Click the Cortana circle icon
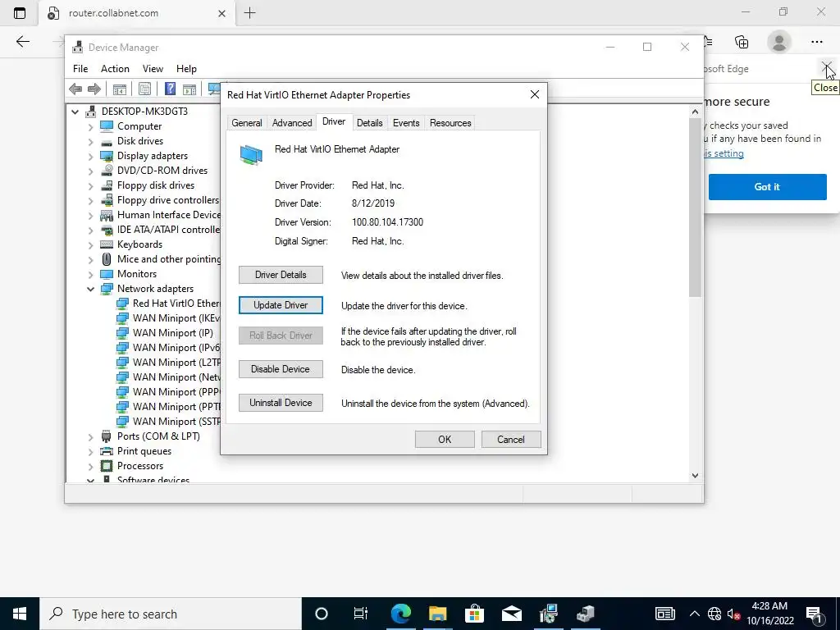This screenshot has width=840, height=630. click(321, 614)
